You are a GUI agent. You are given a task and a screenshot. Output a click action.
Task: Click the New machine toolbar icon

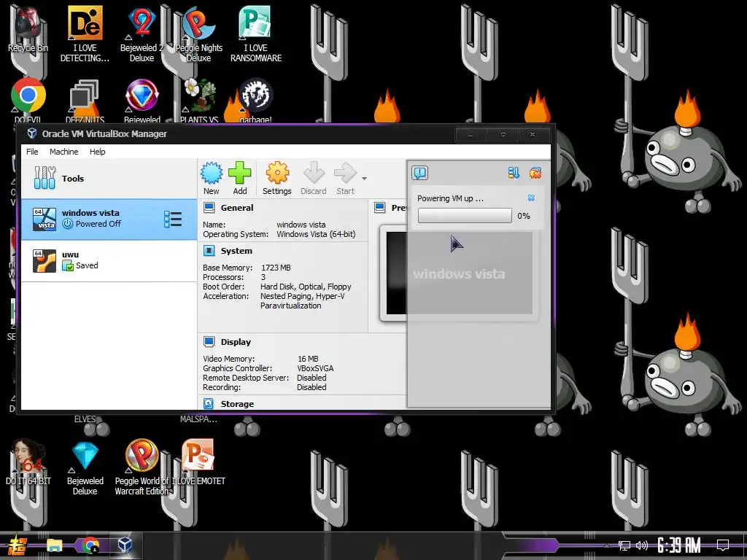pos(212,178)
